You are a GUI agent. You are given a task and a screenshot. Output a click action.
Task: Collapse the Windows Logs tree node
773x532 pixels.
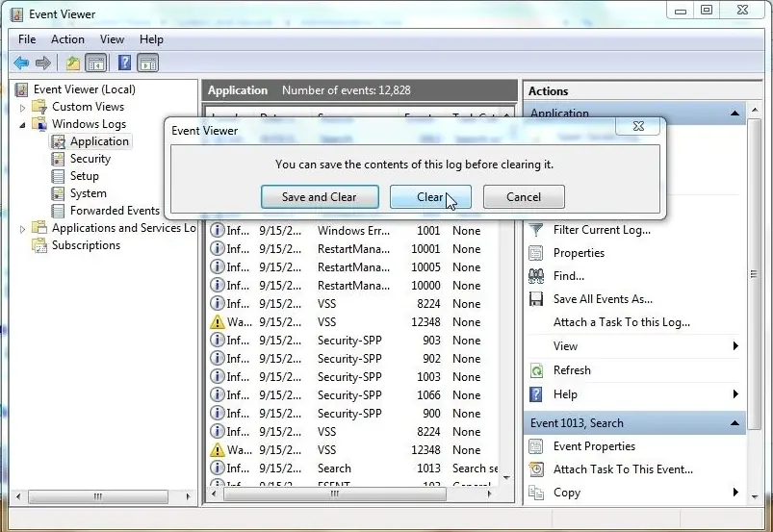coord(22,125)
